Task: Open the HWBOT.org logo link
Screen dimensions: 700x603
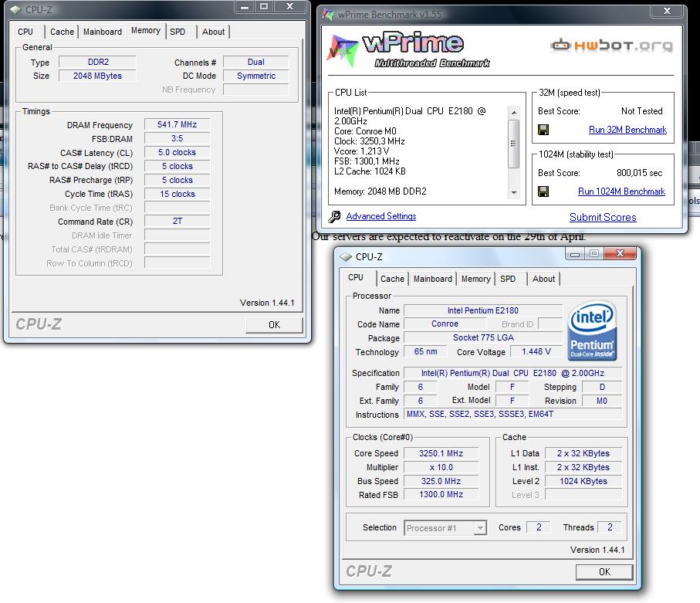Action: (612, 45)
